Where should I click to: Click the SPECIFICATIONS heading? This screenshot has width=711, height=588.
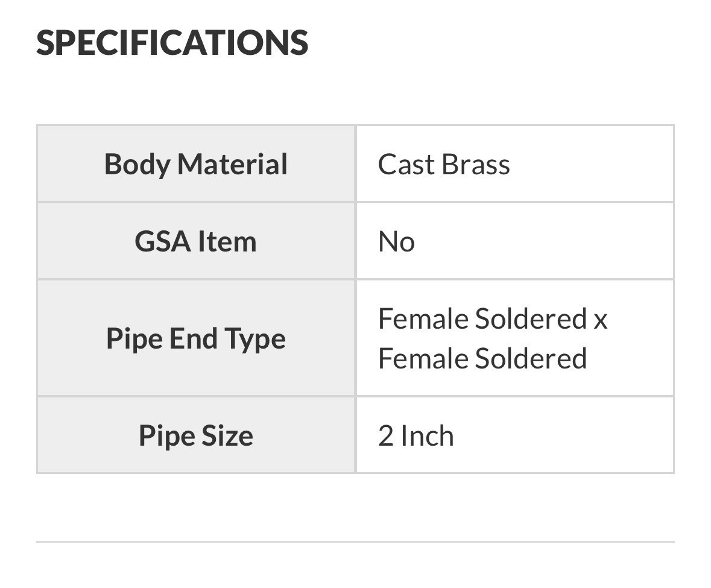click(172, 43)
